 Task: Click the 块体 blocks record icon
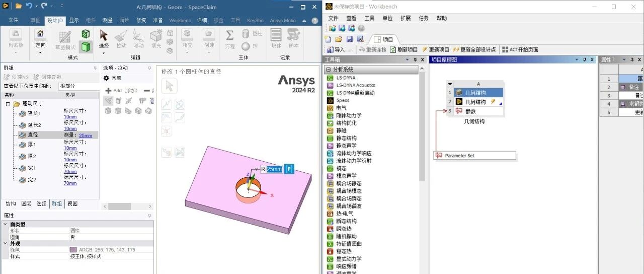click(276, 35)
